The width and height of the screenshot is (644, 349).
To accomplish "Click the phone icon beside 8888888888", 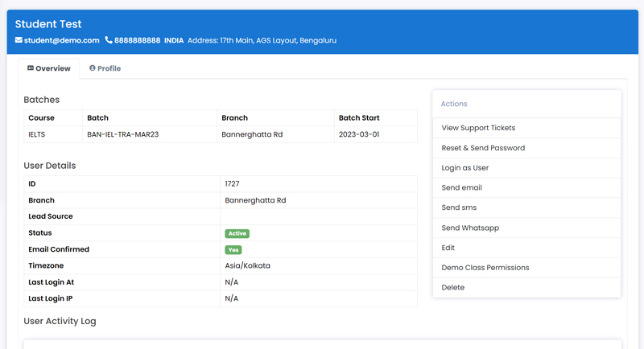I will click(109, 39).
